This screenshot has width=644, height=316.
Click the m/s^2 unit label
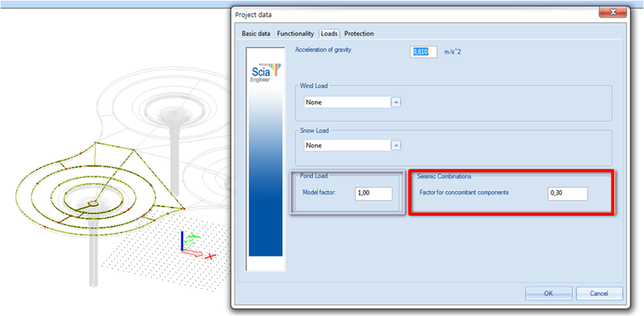(453, 53)
